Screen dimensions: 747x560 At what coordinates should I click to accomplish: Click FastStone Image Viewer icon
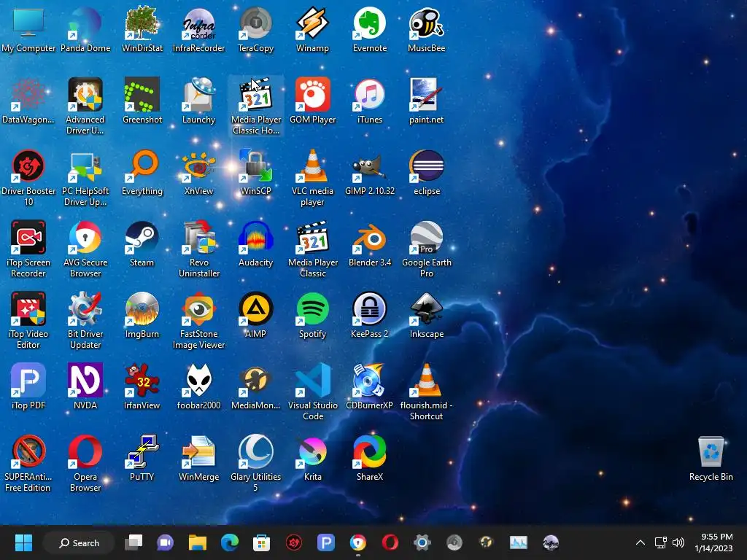pos(198,308)
